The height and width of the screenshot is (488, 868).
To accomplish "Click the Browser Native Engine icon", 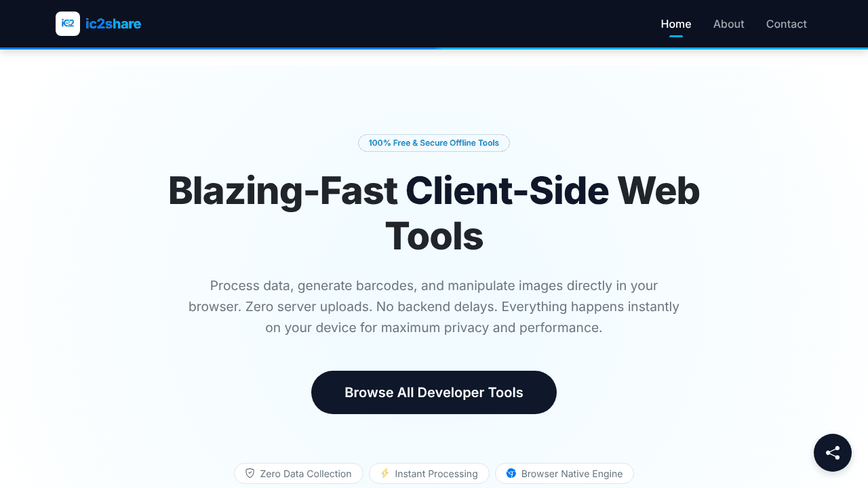I will [x=511, y=473].
